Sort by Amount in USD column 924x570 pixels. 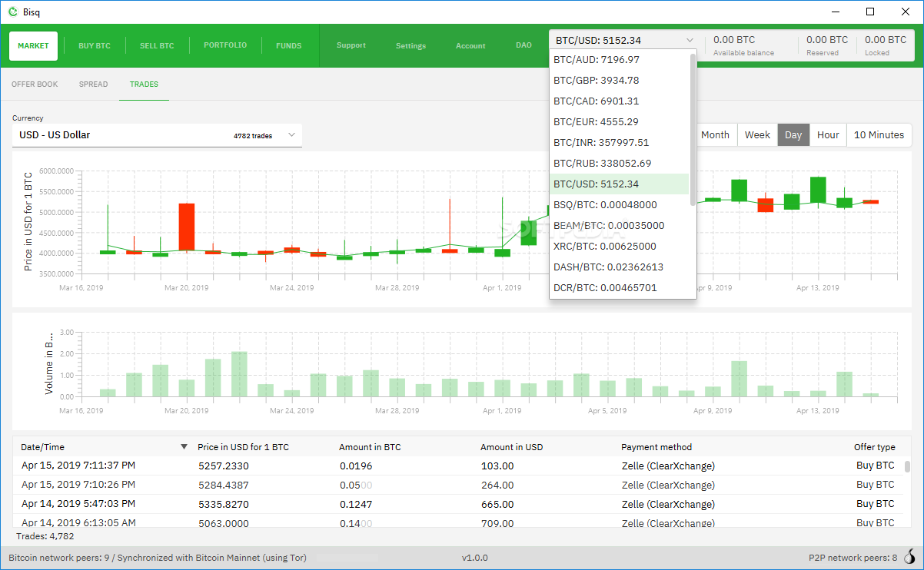coord(511,447)
